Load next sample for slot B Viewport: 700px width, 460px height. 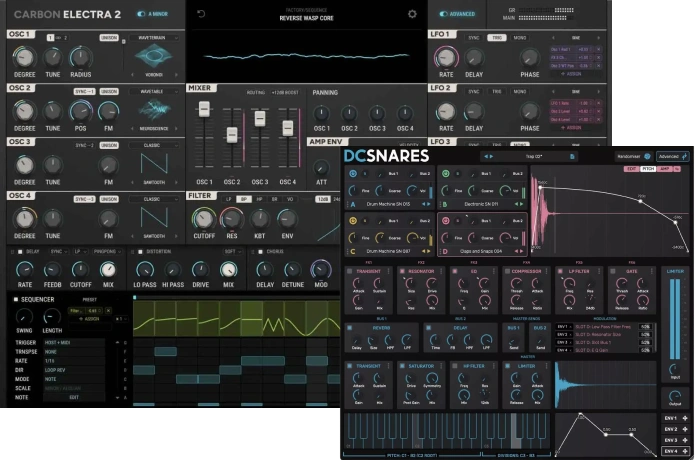tap(521, 204)
